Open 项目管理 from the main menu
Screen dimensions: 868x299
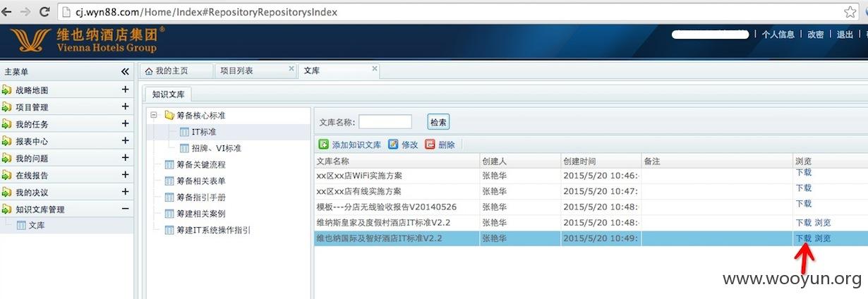coord(32,107)
